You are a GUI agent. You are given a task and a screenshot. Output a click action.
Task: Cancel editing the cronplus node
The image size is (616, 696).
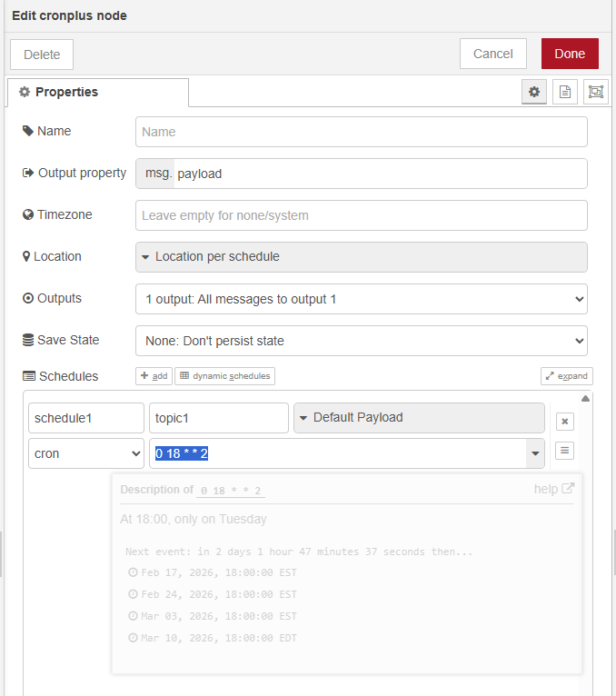point(492,54)
